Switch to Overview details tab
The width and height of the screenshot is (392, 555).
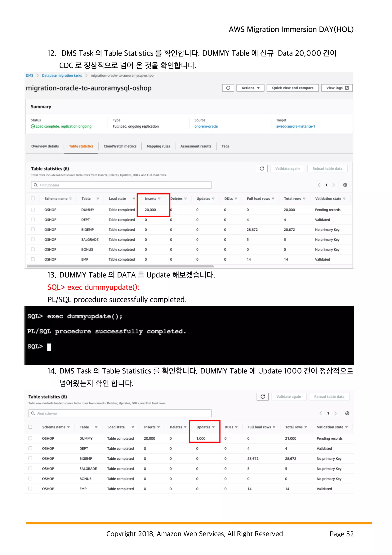(x=45, y=146)
